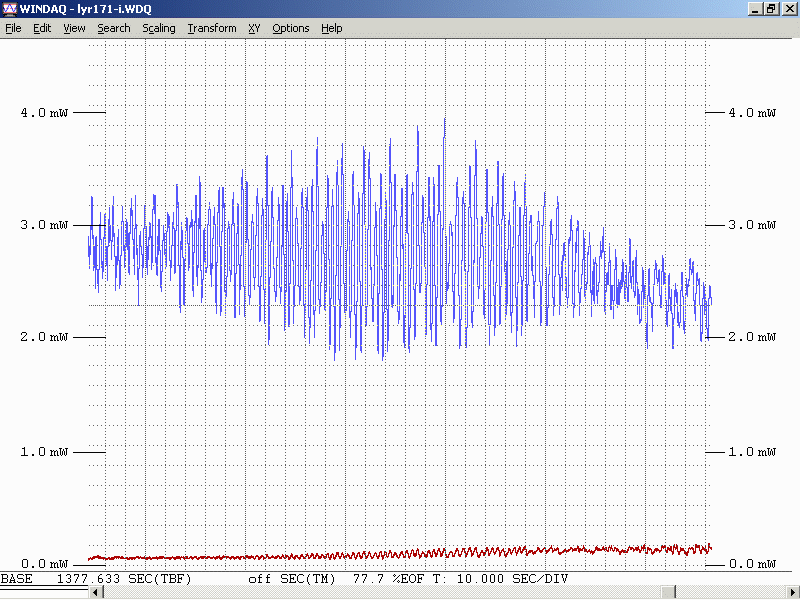The width and height of the screenshot is (800, 600).
Task: Open the File menu
Action: coord(13,28)
